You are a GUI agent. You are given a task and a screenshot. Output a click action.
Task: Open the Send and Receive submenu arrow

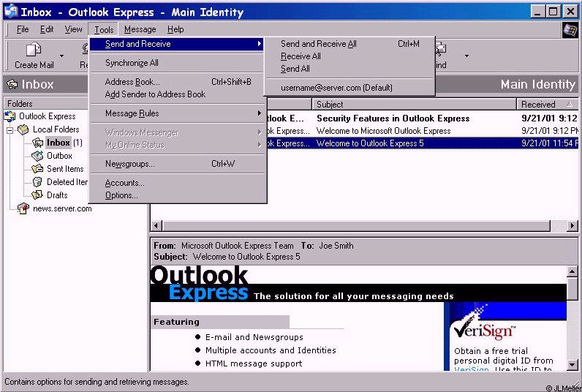[260, 44]
